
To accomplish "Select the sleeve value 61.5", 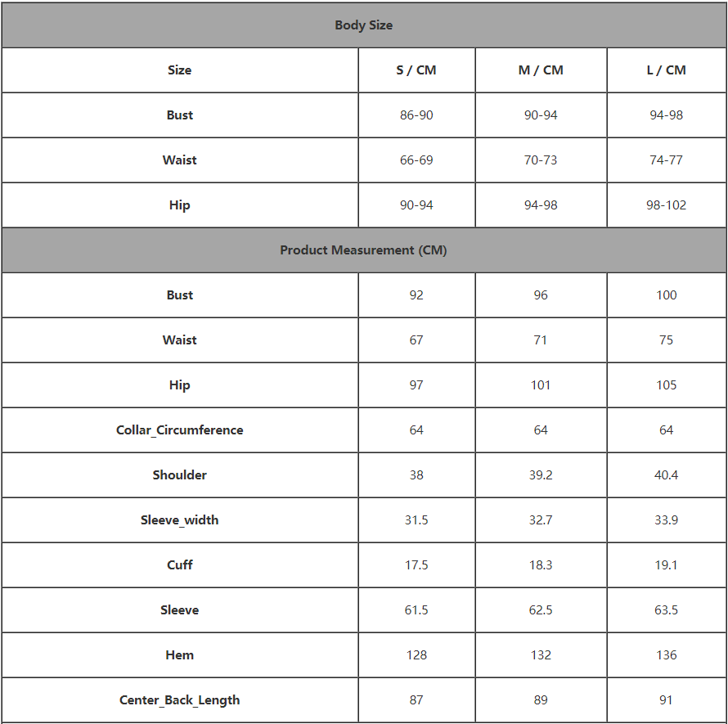I will point(416,610).
